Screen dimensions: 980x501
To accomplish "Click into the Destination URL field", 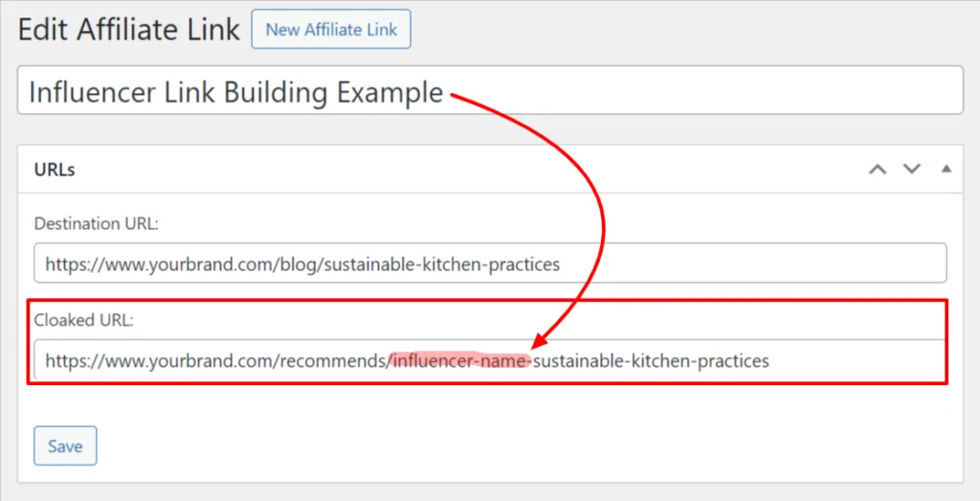I will [746, 263].
